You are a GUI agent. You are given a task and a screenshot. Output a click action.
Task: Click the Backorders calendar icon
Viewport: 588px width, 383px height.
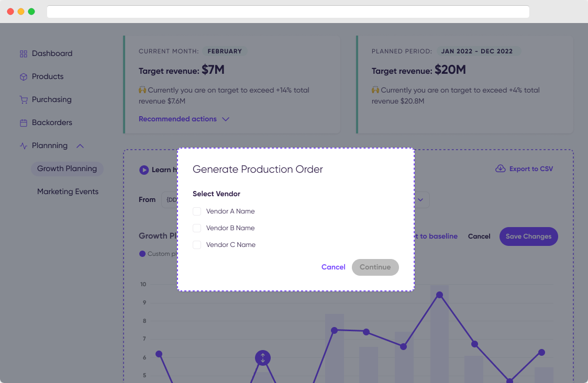(23, 123)
